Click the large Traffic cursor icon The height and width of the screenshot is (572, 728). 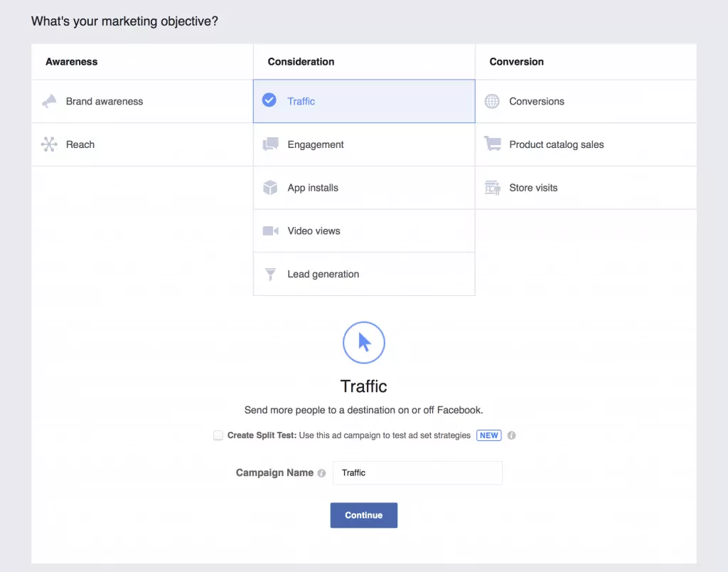(364, 343)
